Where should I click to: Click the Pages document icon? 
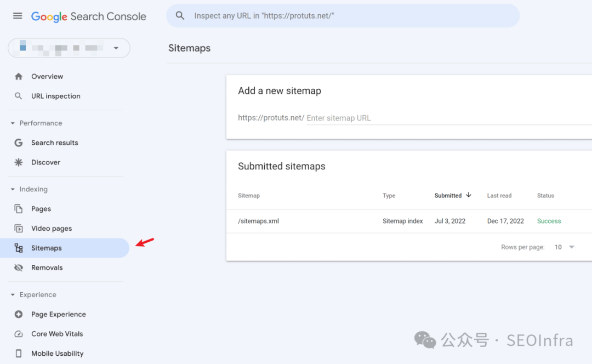pos(19,209)
